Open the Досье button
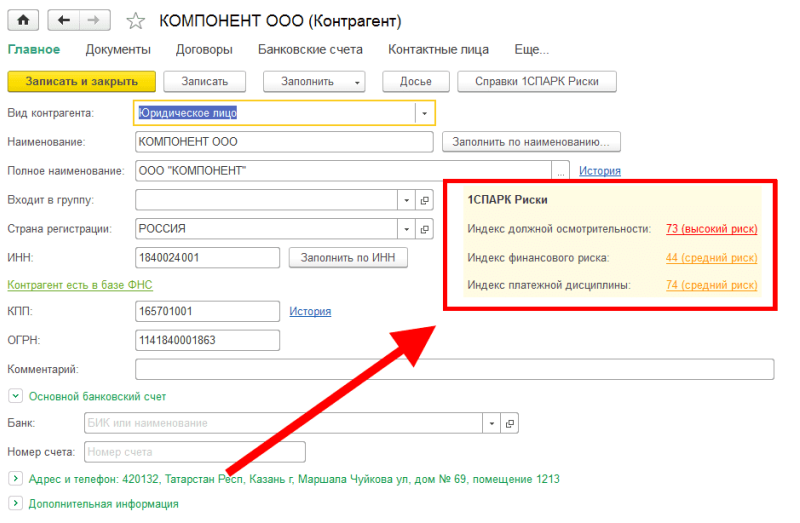The height and width of the screenshot is (523, 800). (x=416, y=82)
